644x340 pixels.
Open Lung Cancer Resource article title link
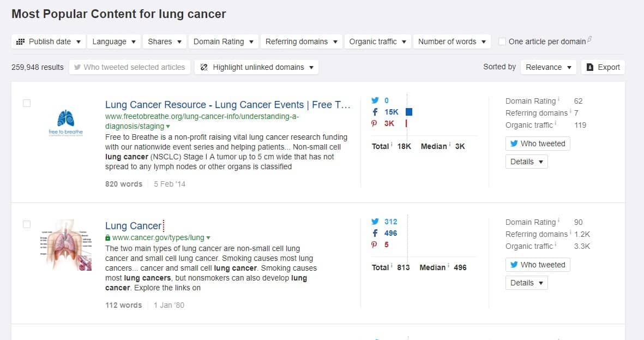[x=227, y=105]
